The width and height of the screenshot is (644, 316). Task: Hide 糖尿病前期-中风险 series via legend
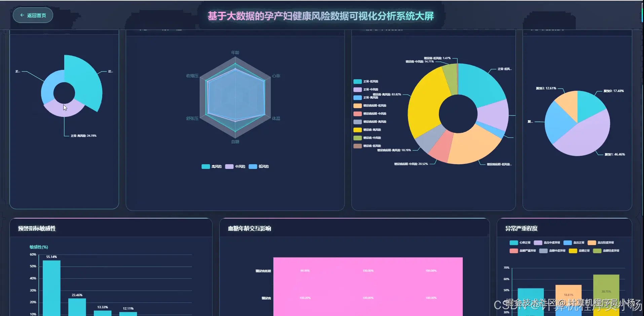click(370, 114)
